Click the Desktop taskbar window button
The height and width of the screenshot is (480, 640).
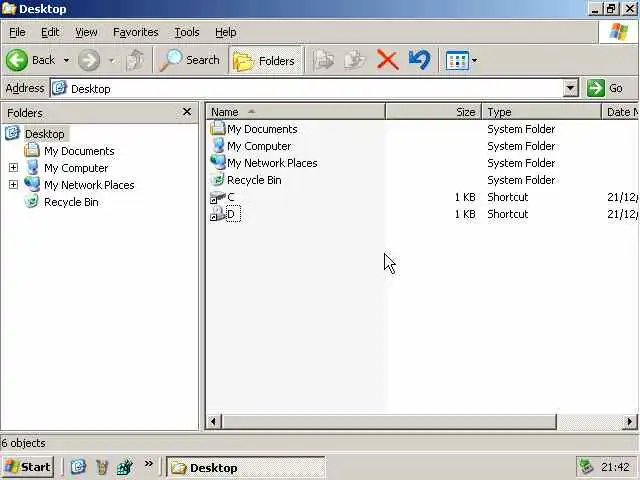click(246, 467)
